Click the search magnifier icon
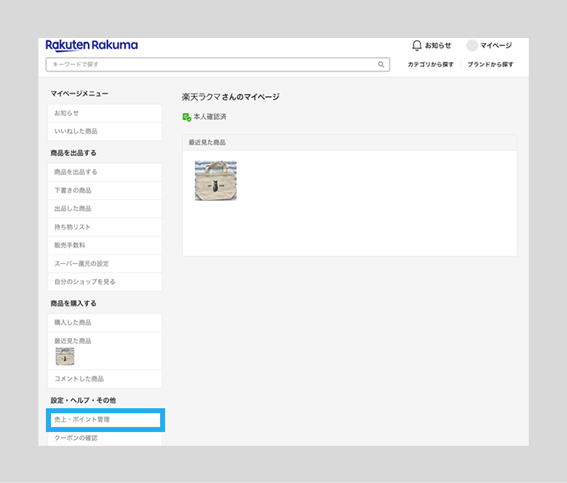567x483 pixels. pos(381,64)
